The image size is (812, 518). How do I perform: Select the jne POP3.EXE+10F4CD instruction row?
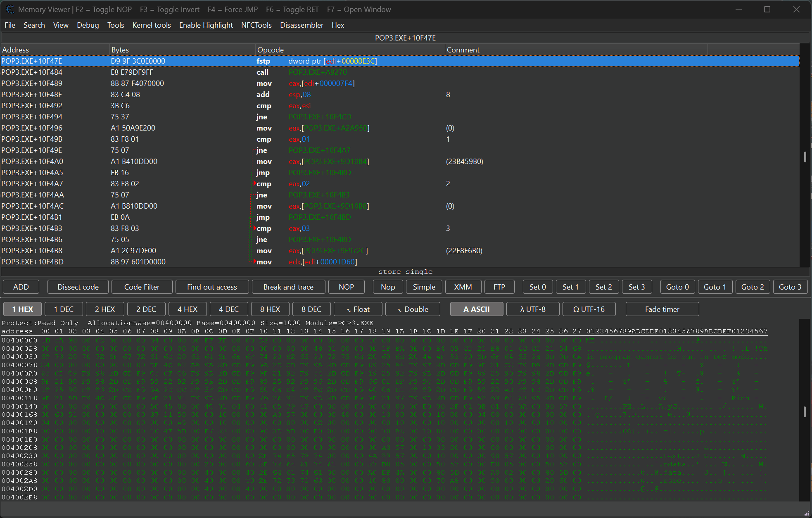pos(400,117)
